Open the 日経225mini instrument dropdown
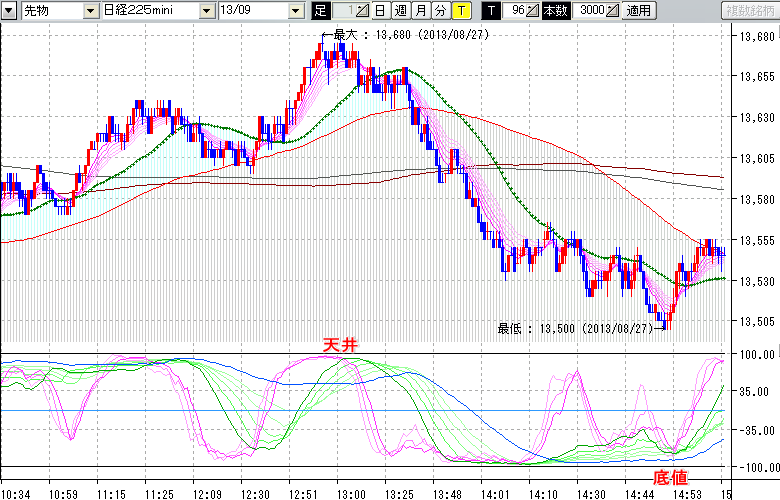The image size is (780, 500). pos(206,11)
